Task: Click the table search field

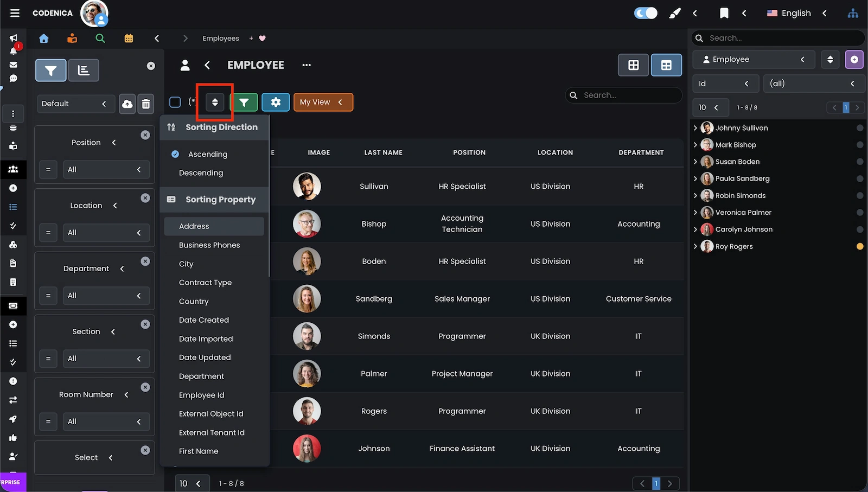Action: [623, 95]
